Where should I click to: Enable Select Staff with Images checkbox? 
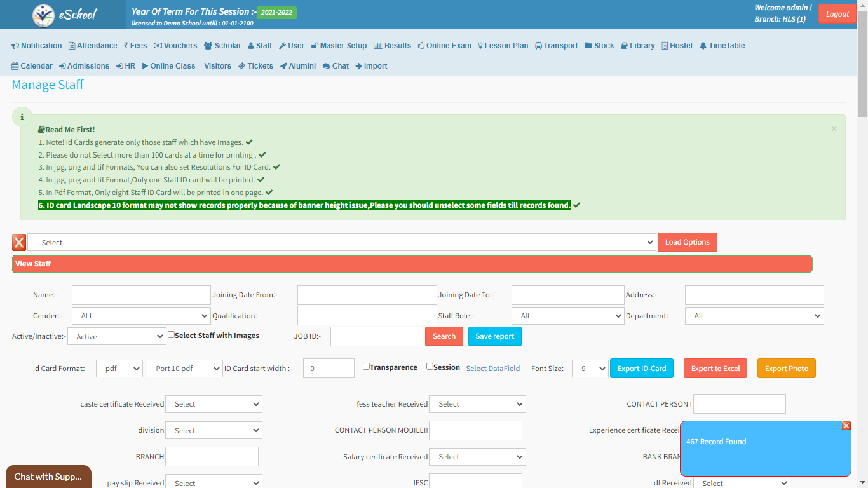(172, 335)
